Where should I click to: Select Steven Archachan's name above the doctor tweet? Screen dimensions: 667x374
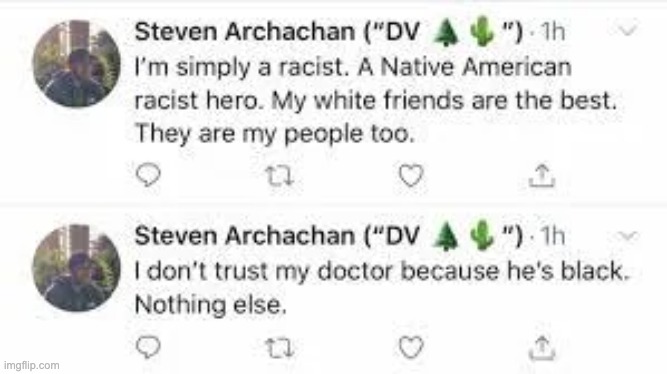(245, 235)
